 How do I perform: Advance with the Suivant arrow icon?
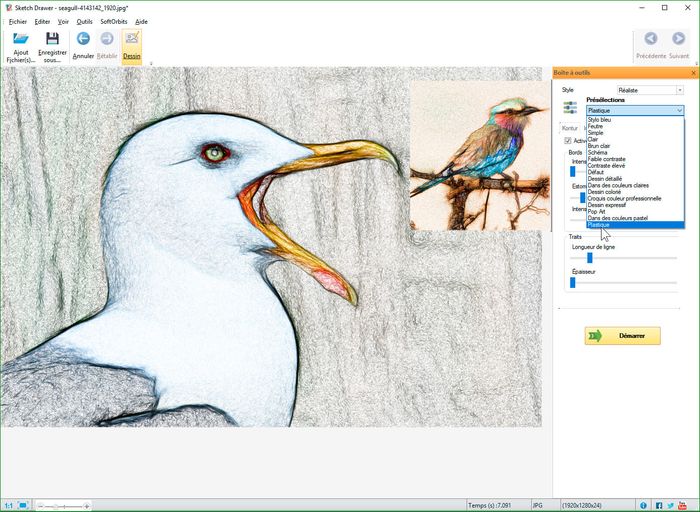click(x=679, y=39)
